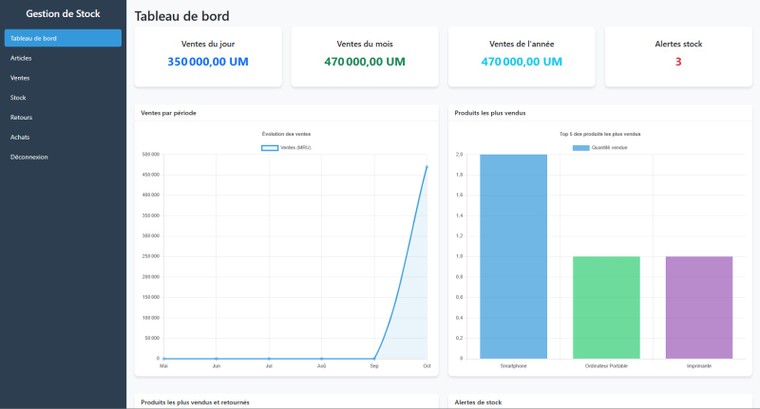This screenshot has height=409, width=760.
Task: Click the Sep data point on line chart
Action: coord(374,358)
